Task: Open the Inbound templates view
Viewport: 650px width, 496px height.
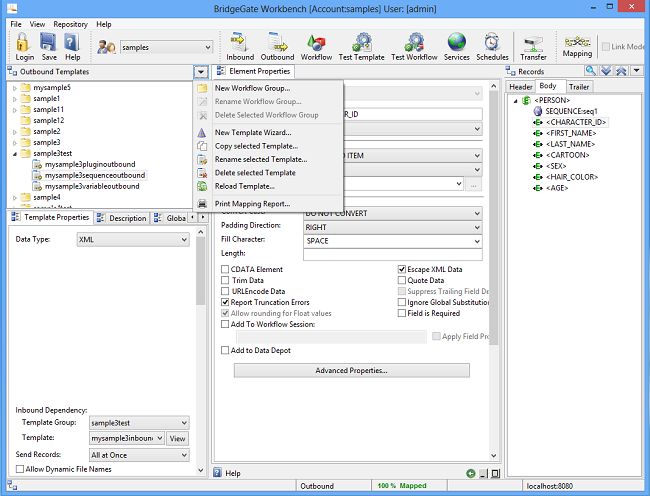Action: coord(240,46)
